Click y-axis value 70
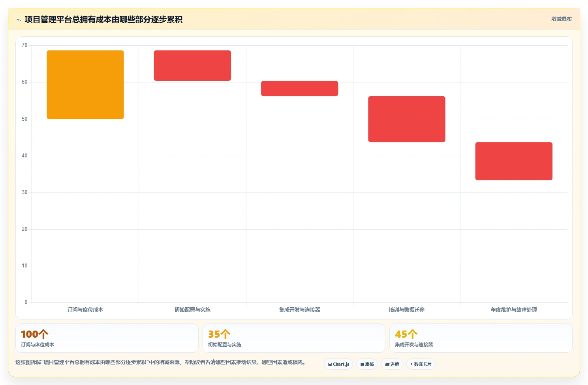This screenshot has width=588, height=385. tap(24, 45)
